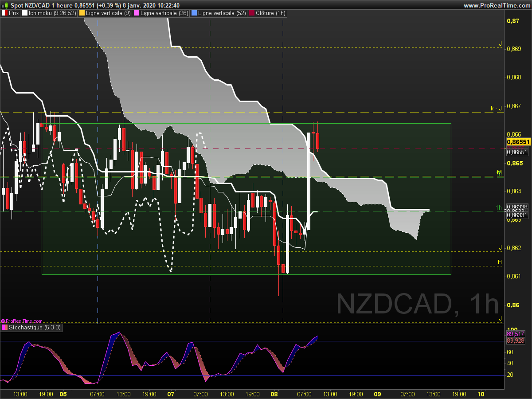Screen dimensions: 532x399
Task: Click the blue Ligne verticale (52) swatch
Action: pos(194,13)
